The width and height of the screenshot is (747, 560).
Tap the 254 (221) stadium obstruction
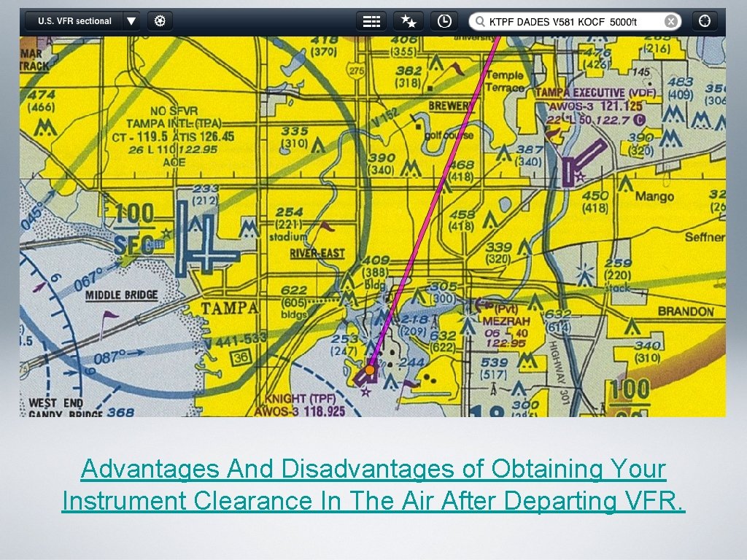tap(289, 224)
